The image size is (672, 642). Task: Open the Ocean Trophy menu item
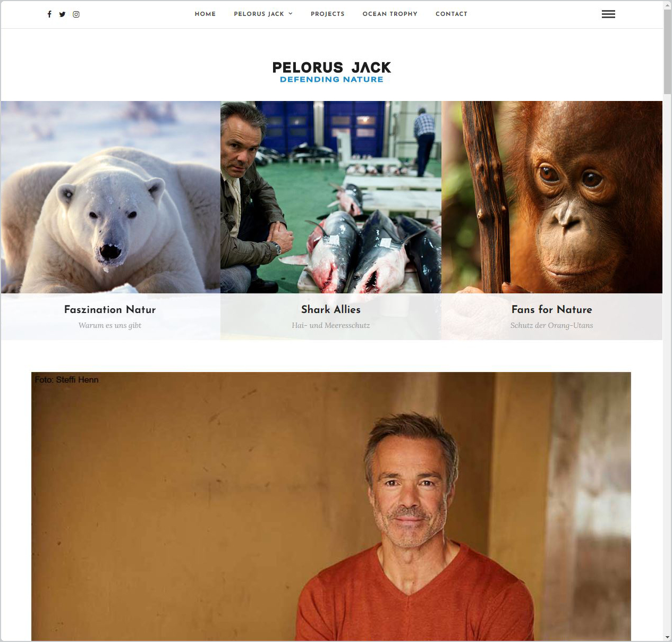pos(390,14)
